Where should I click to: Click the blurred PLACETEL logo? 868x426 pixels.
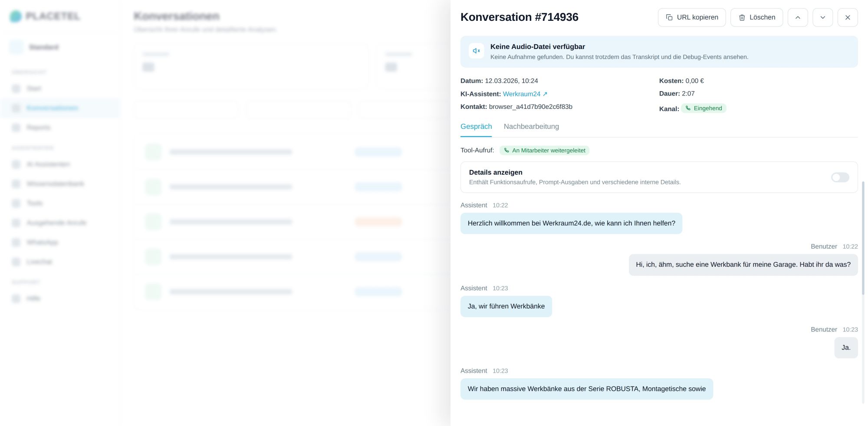click(x=45, y=16)
